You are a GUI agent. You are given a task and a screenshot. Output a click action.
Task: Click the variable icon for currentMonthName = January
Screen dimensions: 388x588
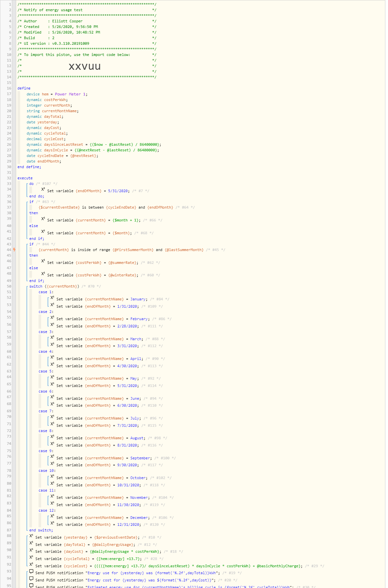[x=52, y=297]
